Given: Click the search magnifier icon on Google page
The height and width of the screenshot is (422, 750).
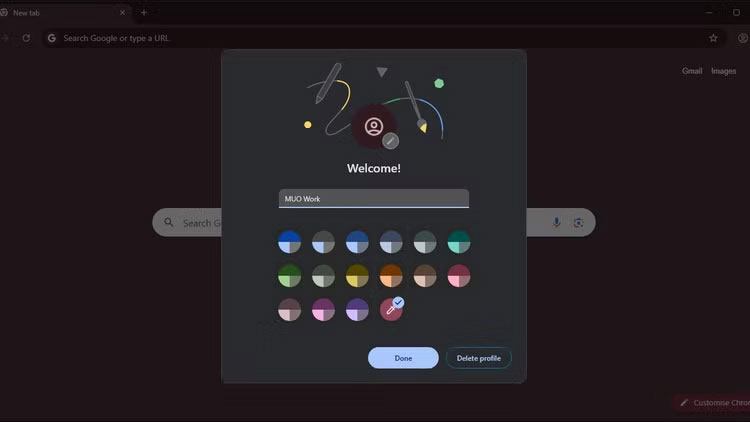Looking at the screenshot, I should coord(169,222).
